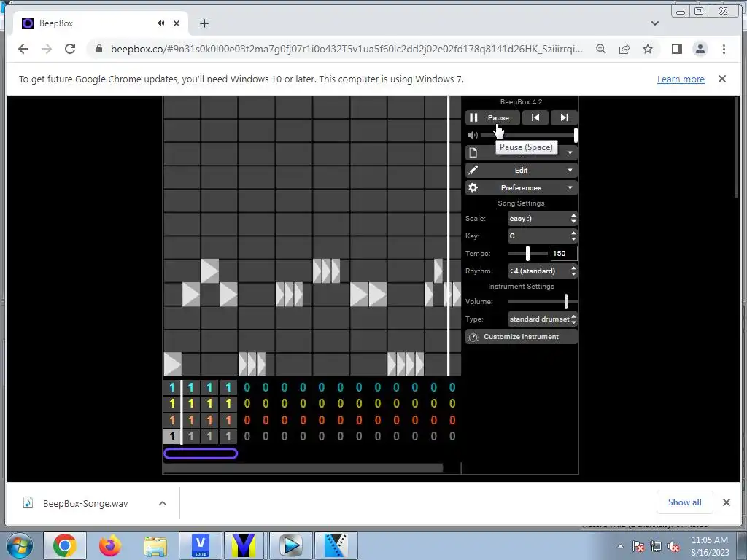This screenshot has width=747, height=560.
Task: Click the Action Center flag tray icon
Action: click(638, 546)
